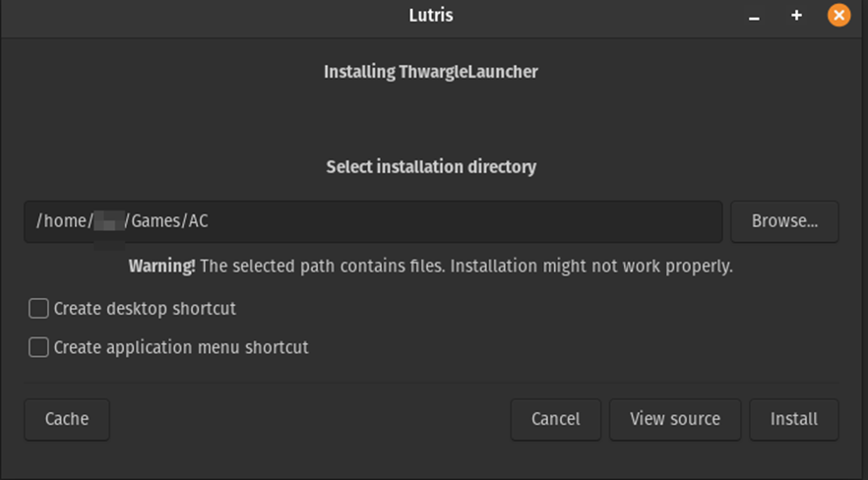Click the Lutris title bar text
This screenshot has height=480, width=868.
tap(430, 16)
